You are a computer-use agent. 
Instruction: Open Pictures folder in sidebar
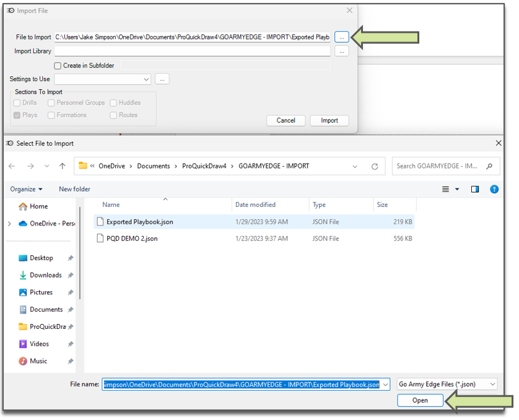[x=41, y=292]
